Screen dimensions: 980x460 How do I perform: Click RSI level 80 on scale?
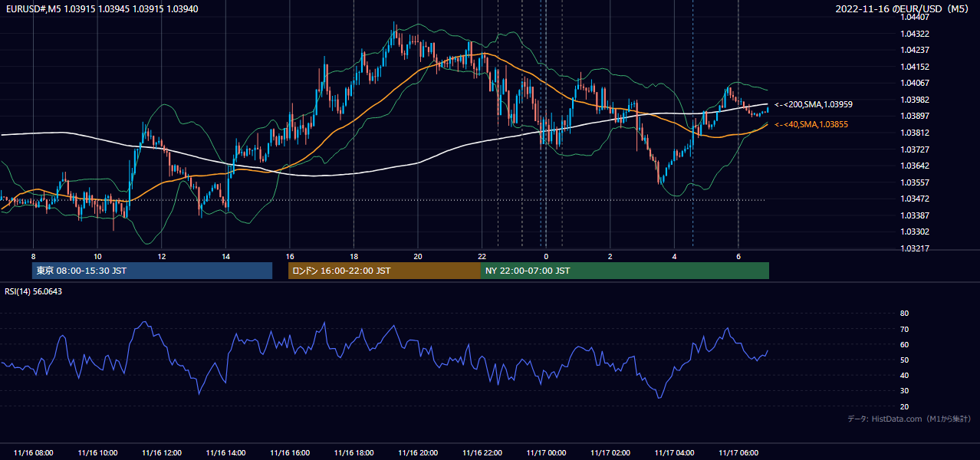click(904, 314)
